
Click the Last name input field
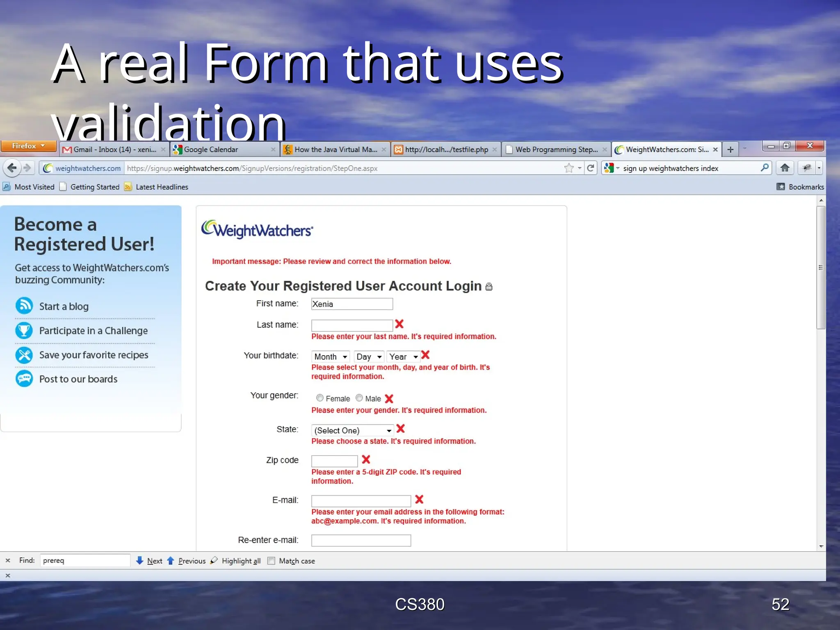(352, 325)
